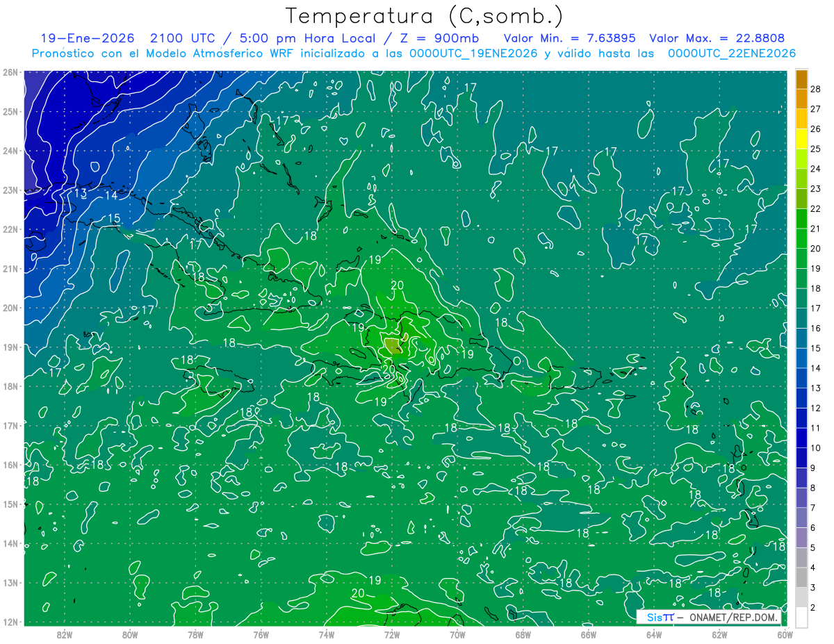Image resolution: width=834 pixels, height=644 pixels.
Task: Click the '2100 UTC' time text
Action: click(x=183, y=38)
